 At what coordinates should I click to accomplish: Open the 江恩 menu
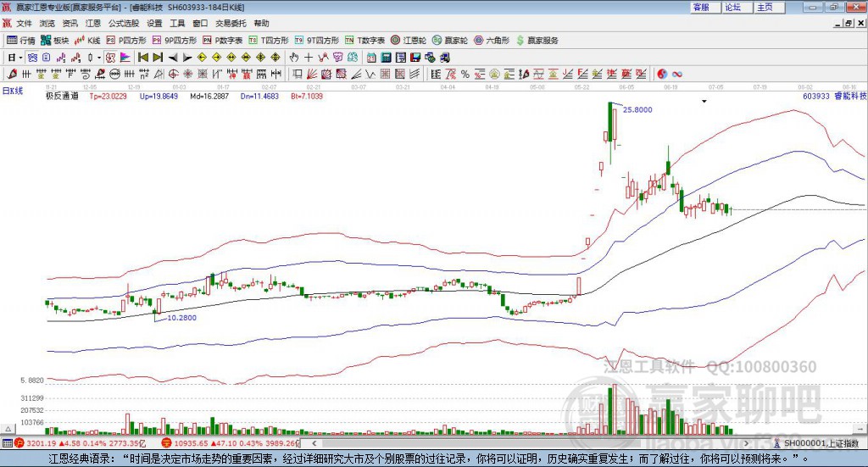coord(93,23)
